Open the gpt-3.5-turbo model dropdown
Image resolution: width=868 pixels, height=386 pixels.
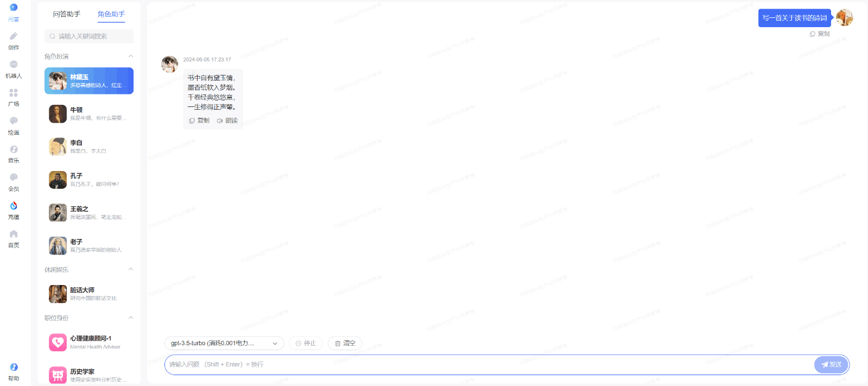point(224,343)
